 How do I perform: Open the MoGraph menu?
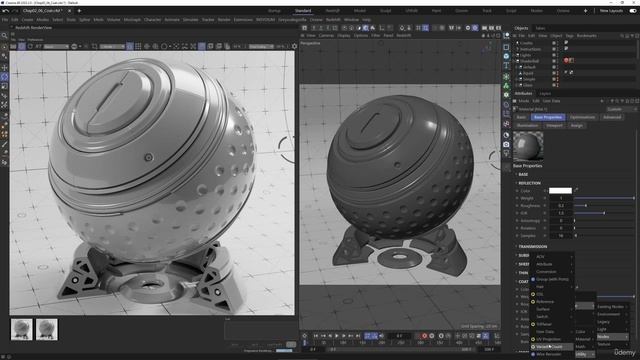(132, 20)
